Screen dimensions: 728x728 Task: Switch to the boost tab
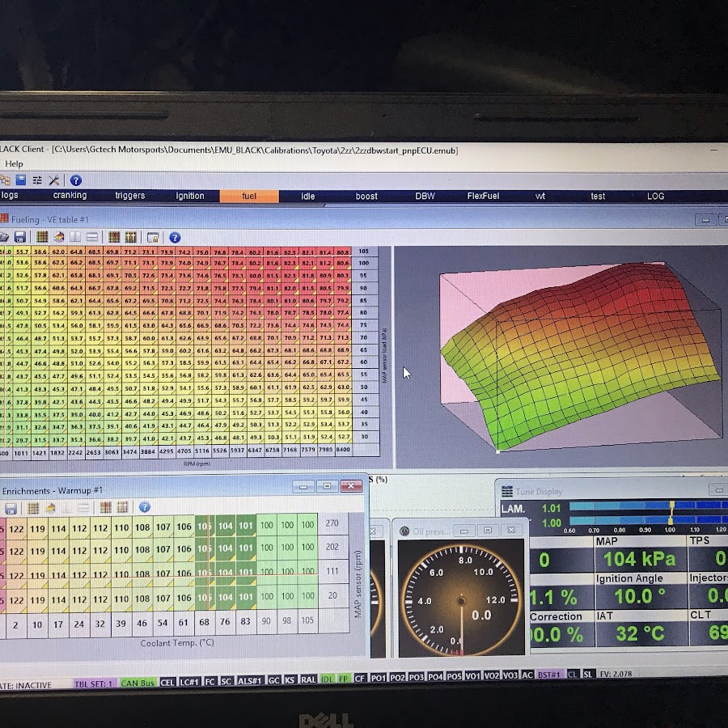366,197
